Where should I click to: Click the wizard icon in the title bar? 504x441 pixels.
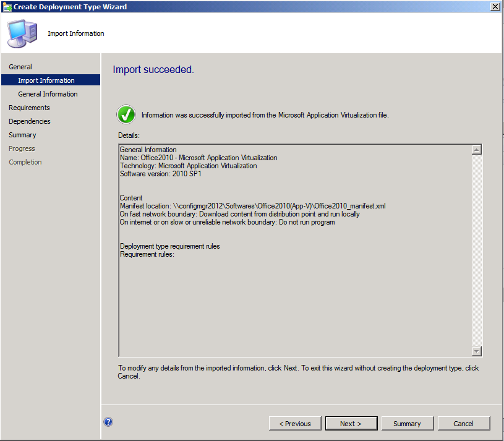(7, 6)
